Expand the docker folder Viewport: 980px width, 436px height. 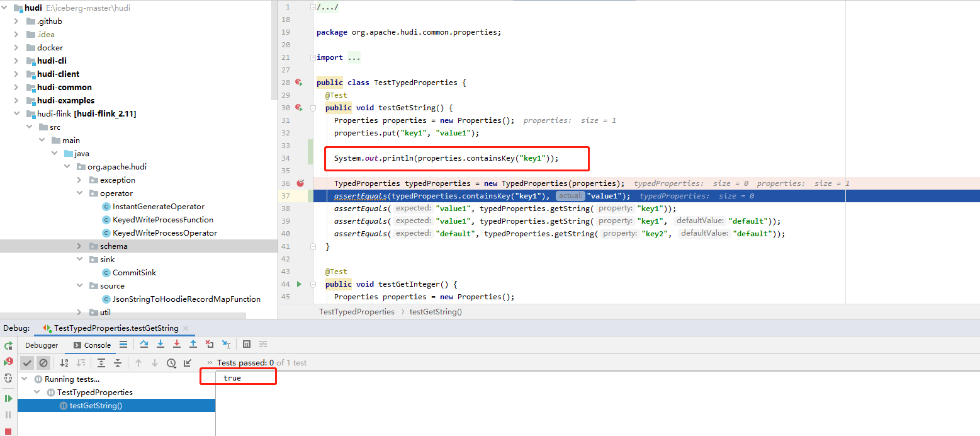(16, 48)
